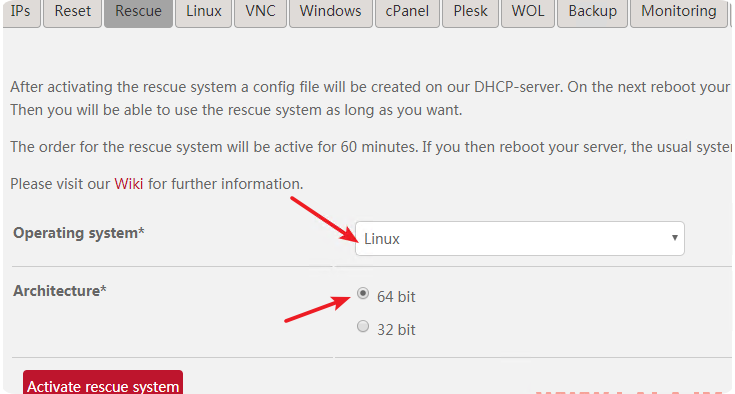Switch to the Reset tab
The image size is (735, 394).
(73, 13)
